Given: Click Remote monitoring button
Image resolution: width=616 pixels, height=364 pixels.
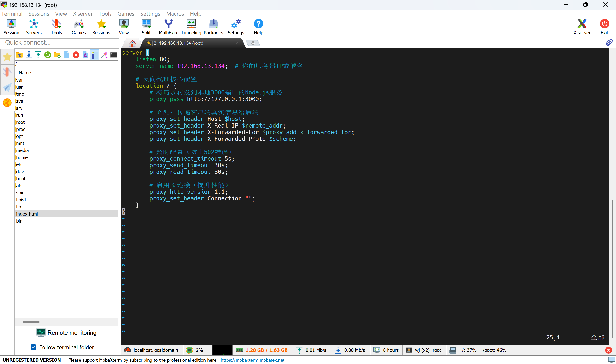Looking at the screenshot, I should coord(66,333).
